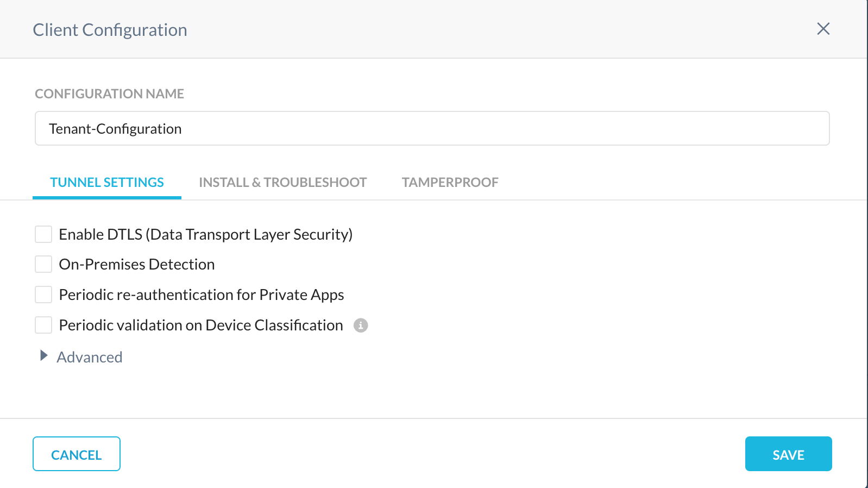Tick the On-Premises Detection checkbox
Image resolution: width=868 pixels, height=488 pixels.
pos(43,264)
